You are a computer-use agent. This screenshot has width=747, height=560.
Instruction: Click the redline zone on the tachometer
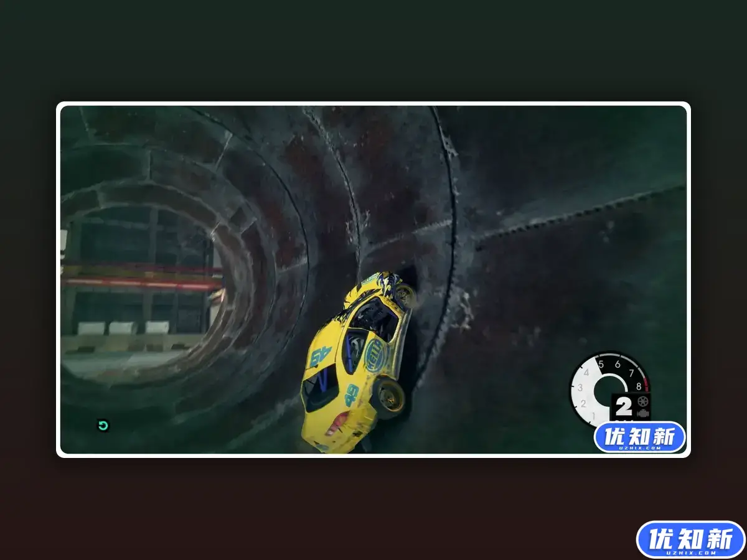(x=646, y=385)
